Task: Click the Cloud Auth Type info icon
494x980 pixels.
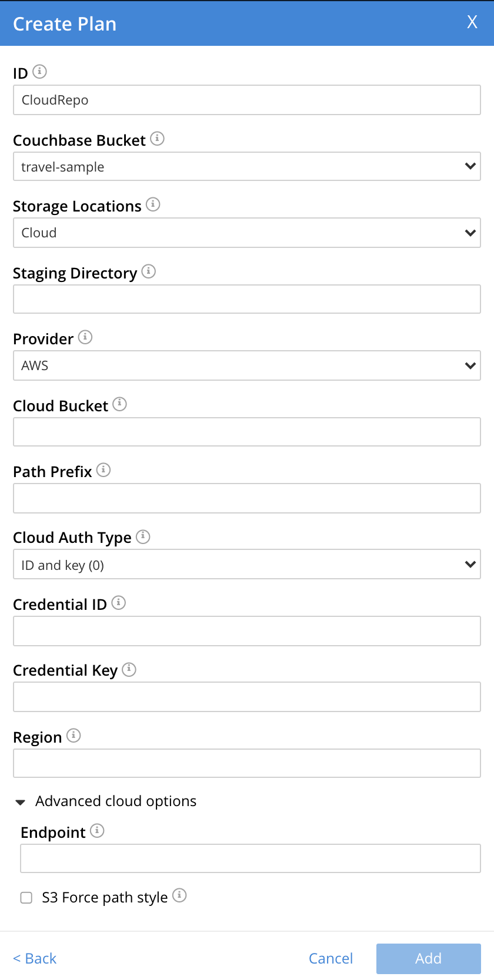Action: tap(143, 536)
